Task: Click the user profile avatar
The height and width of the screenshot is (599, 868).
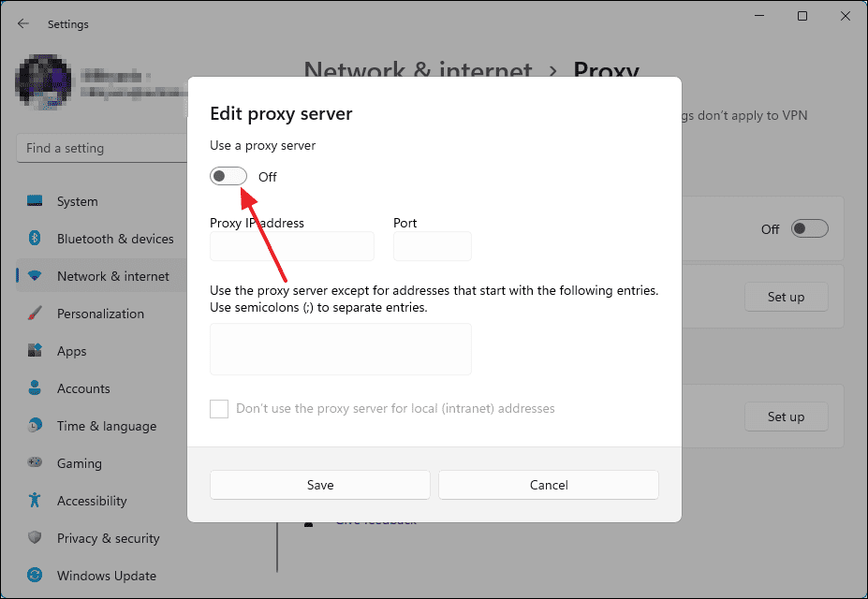Action: tap(43, 82)
